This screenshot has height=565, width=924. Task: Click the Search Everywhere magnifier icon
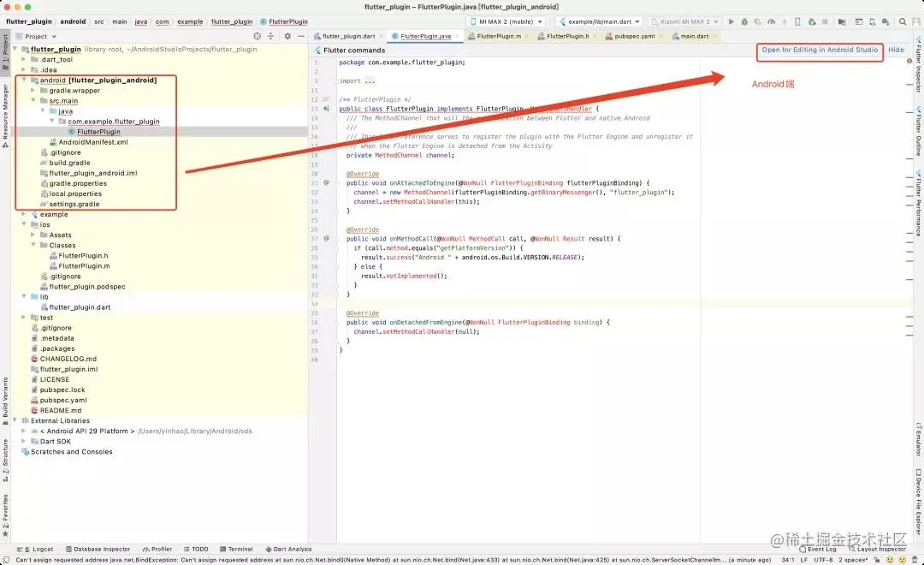click(903, 21)
